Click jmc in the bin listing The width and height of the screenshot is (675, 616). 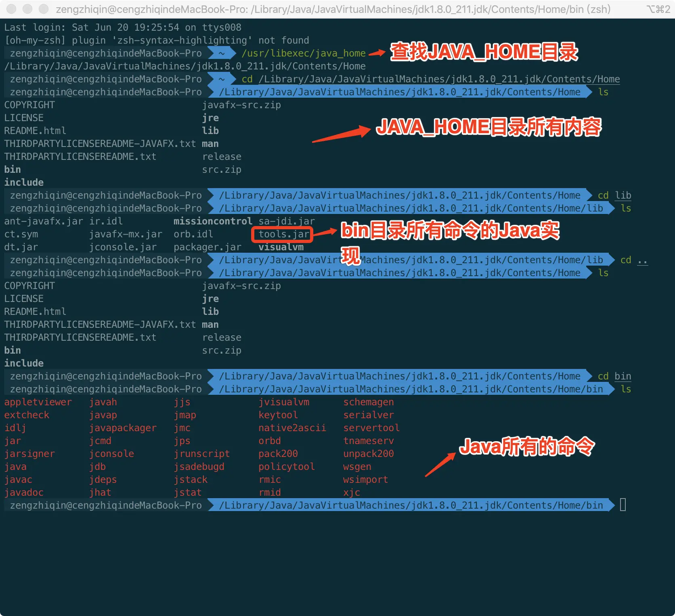pos(182,428)
